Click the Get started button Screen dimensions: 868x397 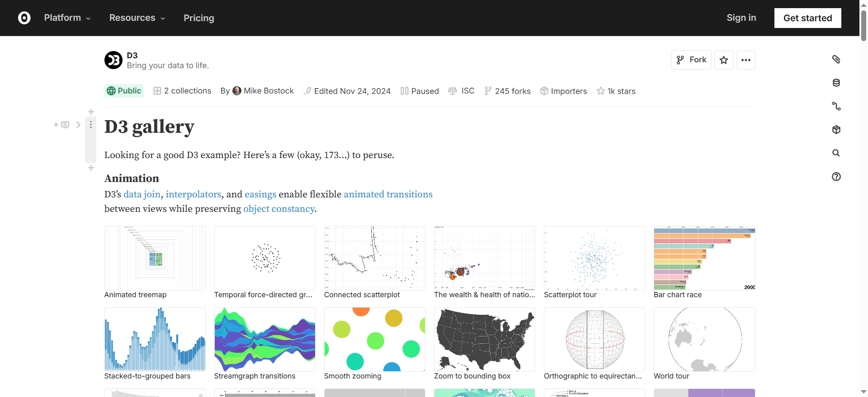(807, 18)
